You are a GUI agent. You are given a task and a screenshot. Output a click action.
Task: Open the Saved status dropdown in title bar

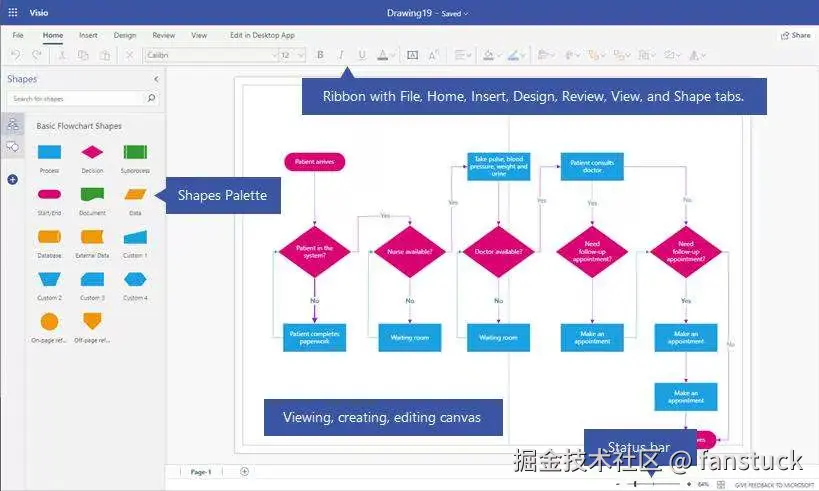454,14
